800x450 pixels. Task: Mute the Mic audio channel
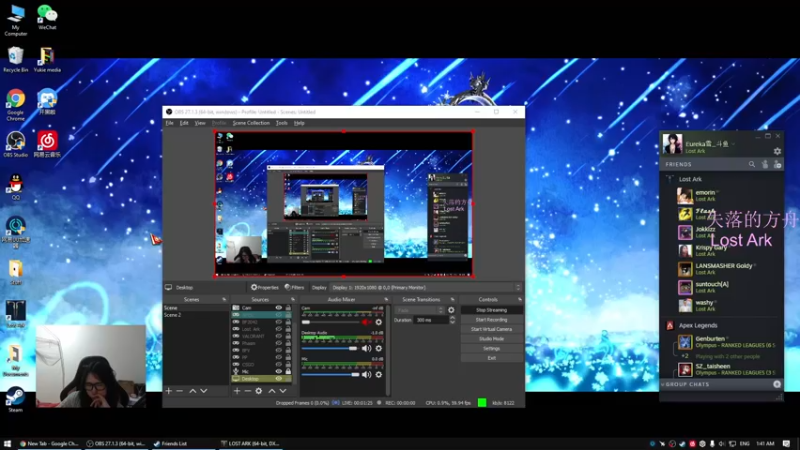(366, 374)
